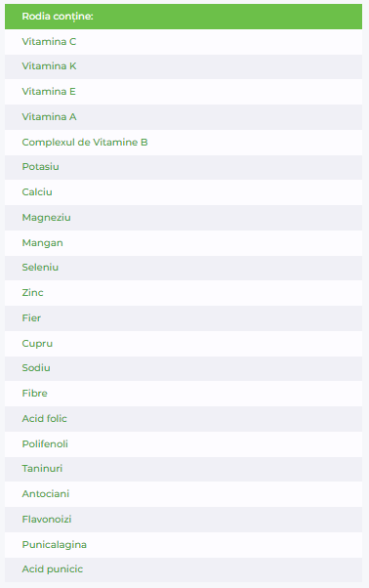Screen dimensions: 369x588
Task: Click the 'Rodia conține:' table header
Action: [x=184, y=17]
